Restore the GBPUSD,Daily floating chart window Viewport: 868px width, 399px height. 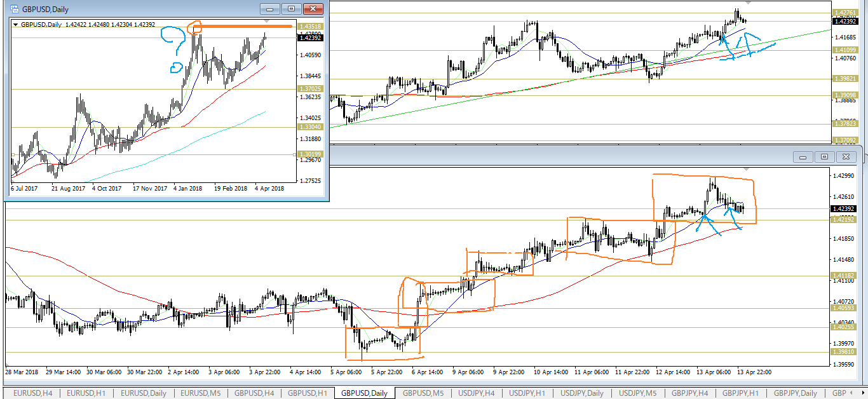291,9
